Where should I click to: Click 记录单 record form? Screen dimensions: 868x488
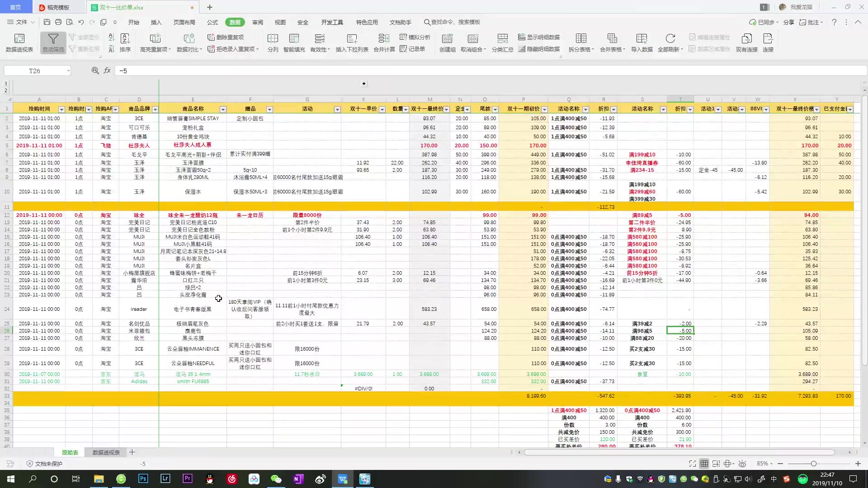pyautogui.click(x=412, y=49)
